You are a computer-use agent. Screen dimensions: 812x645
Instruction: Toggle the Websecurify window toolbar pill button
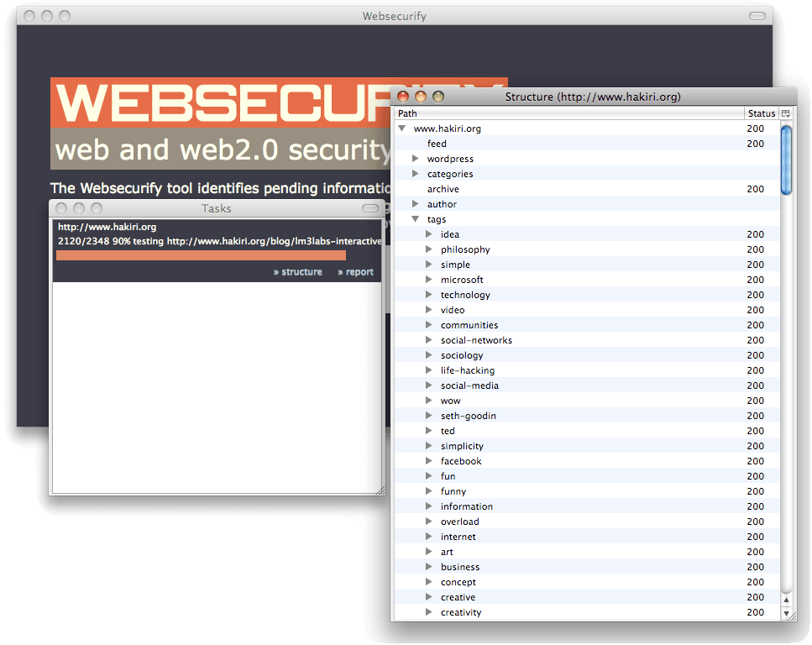tap(757, 16)
